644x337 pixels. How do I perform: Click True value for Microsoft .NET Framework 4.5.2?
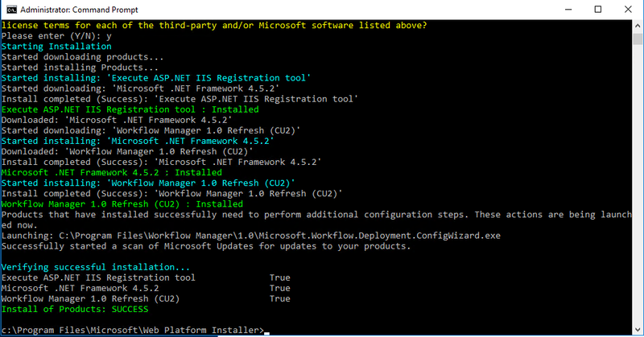pos(279,288)
